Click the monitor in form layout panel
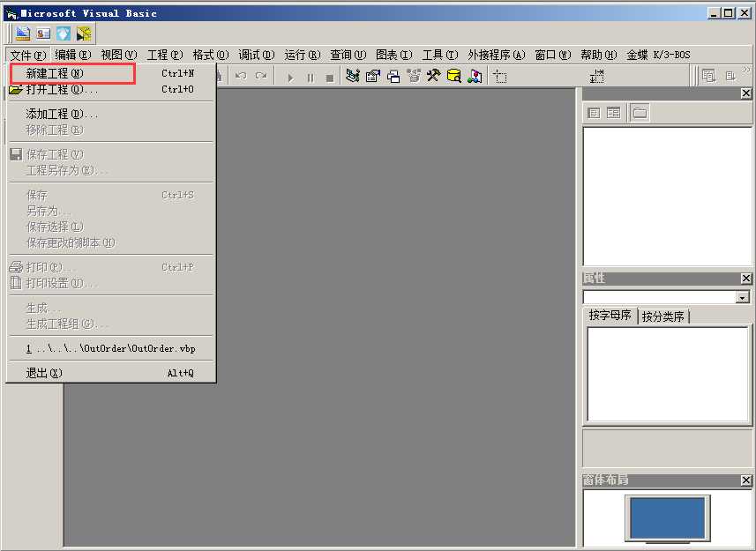Viewport: 756px width, 551px height. pos(667,518)
